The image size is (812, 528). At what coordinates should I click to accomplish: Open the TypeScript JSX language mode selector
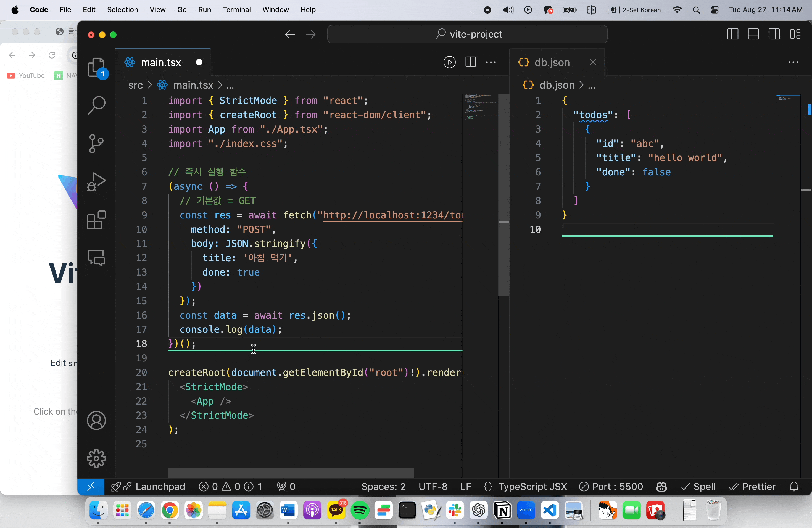(x=532, y=486)
